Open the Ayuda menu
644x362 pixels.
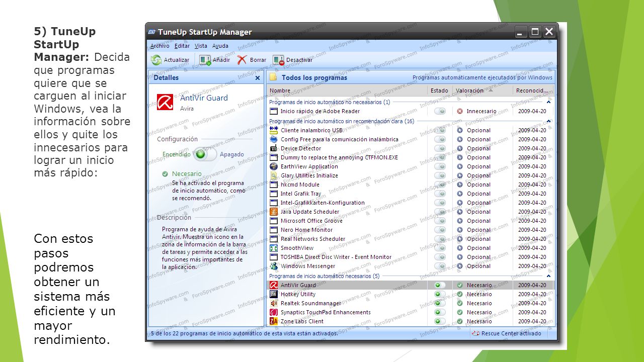tap(220, 46)
